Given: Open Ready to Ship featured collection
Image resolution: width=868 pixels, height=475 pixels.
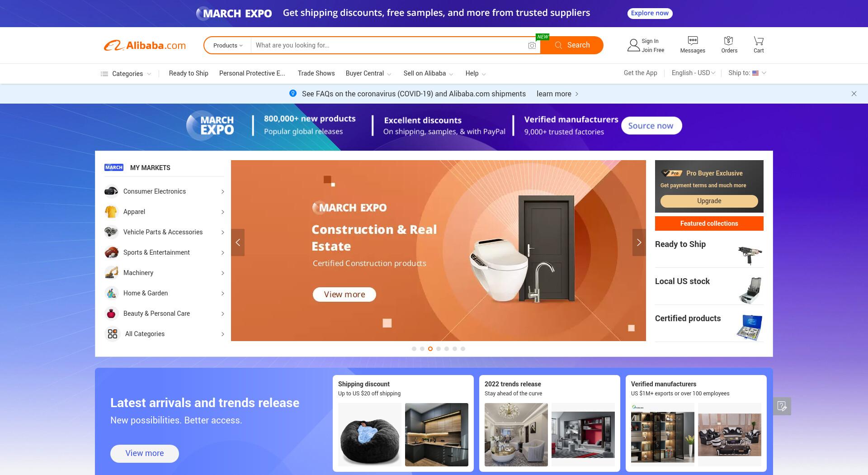Looking at the screenshot, I should tap(709, 249).
